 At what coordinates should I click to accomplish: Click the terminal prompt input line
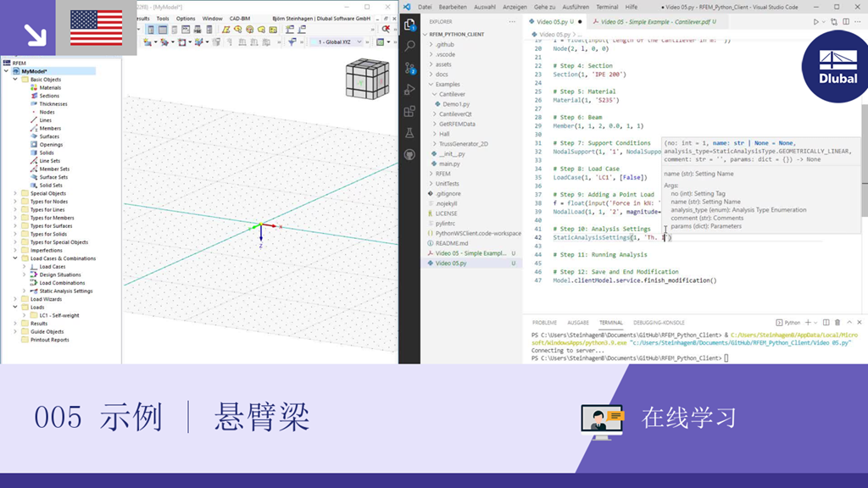point(630,358)
